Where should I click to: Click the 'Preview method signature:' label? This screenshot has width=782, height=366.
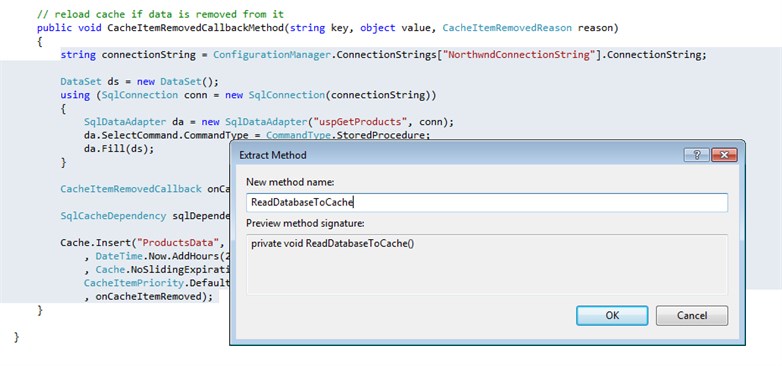point(305,223)
